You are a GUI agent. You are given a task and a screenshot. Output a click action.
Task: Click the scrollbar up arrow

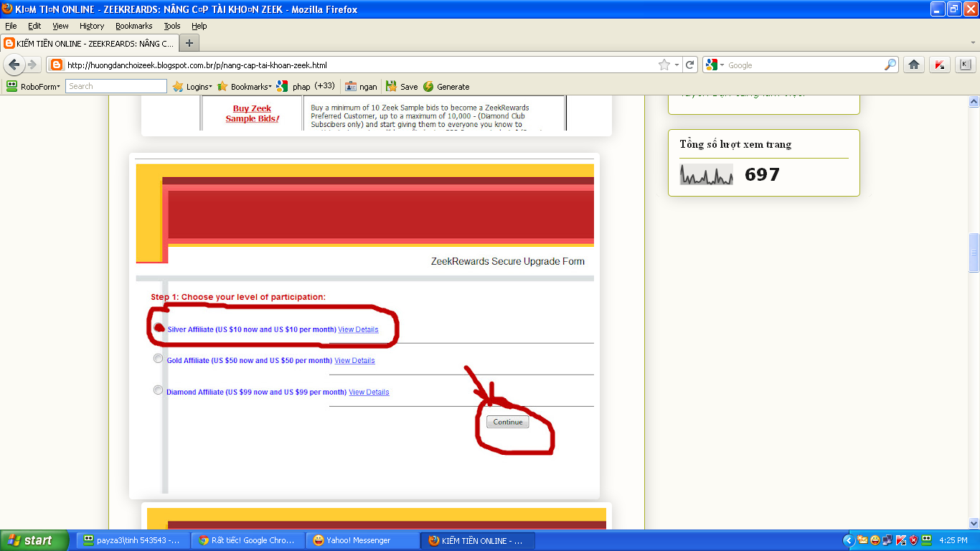point(974,101)
